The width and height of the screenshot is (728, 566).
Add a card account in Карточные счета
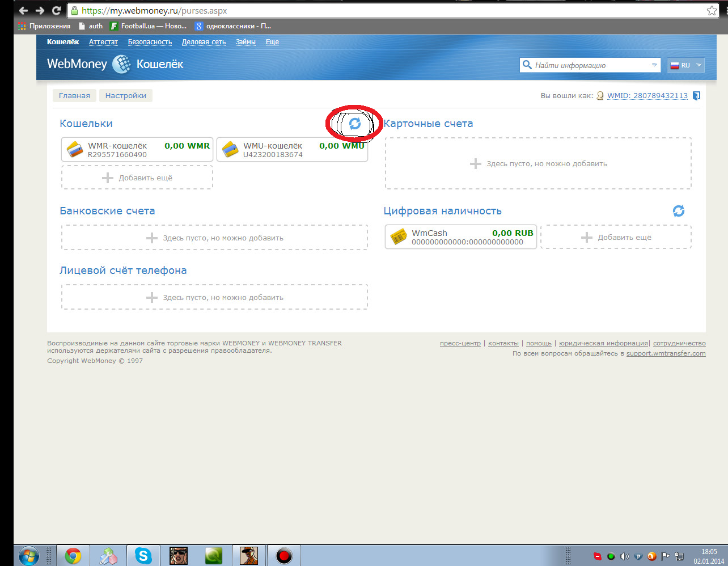point(538,163)
